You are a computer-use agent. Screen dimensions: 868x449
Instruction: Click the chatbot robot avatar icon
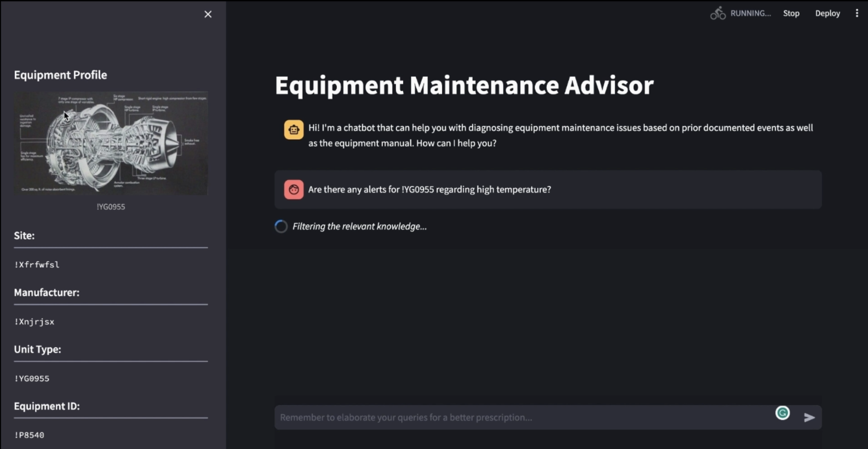tap(294, 130)
